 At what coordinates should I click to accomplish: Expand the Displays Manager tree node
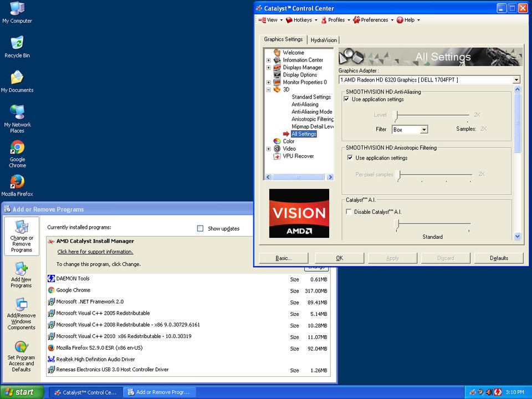[x=269, y=68]
